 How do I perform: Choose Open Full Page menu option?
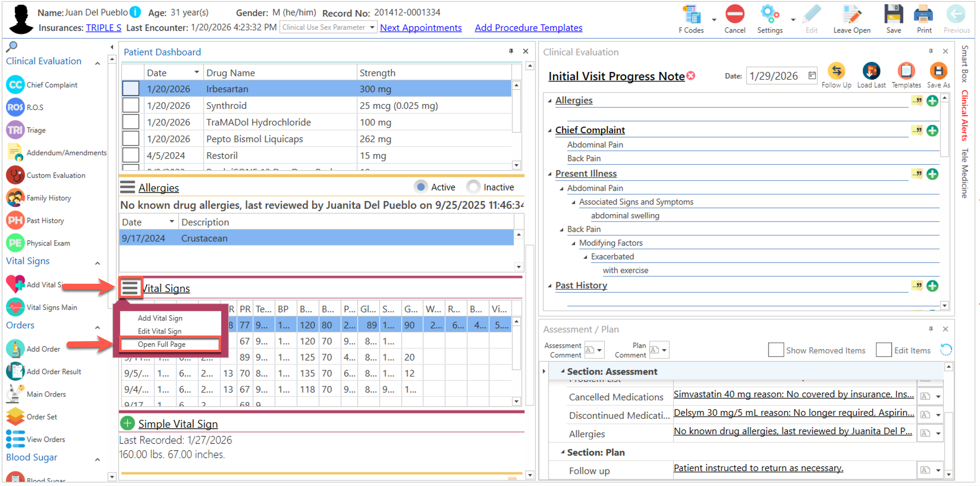coord(161,344)
